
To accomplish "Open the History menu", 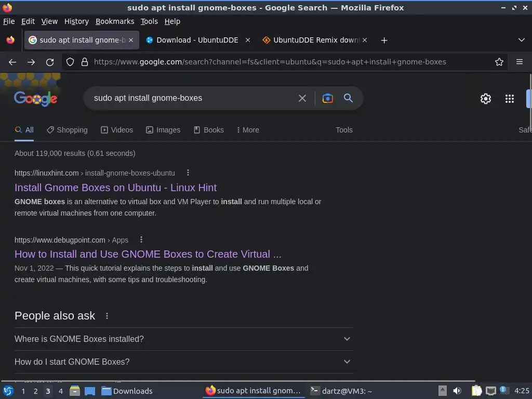I will pyautogui.click(x=77, y=21).
